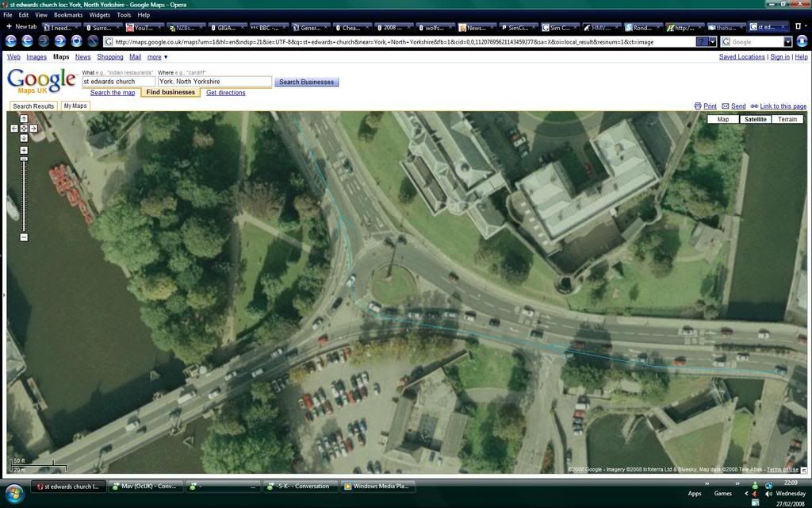The image size is (812, 508).
Task: Click the wand button in Opera toolbar
Action: pos(93,41)
